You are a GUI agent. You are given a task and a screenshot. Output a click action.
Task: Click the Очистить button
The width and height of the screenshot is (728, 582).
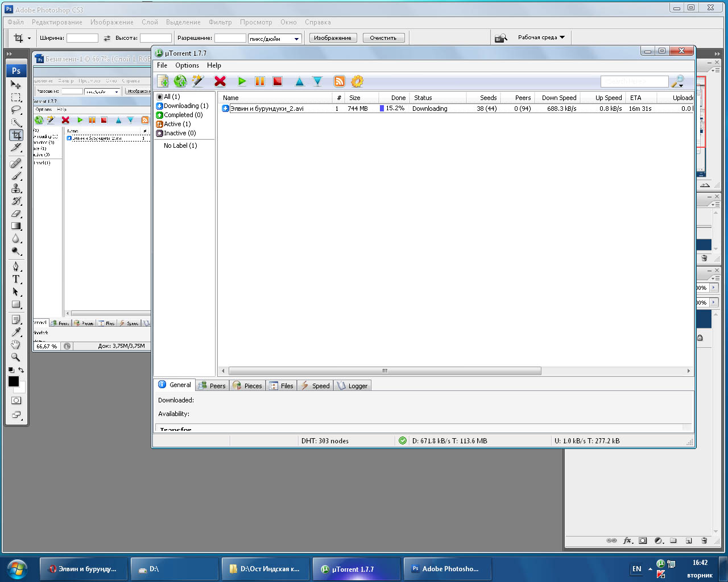point(383,38)
